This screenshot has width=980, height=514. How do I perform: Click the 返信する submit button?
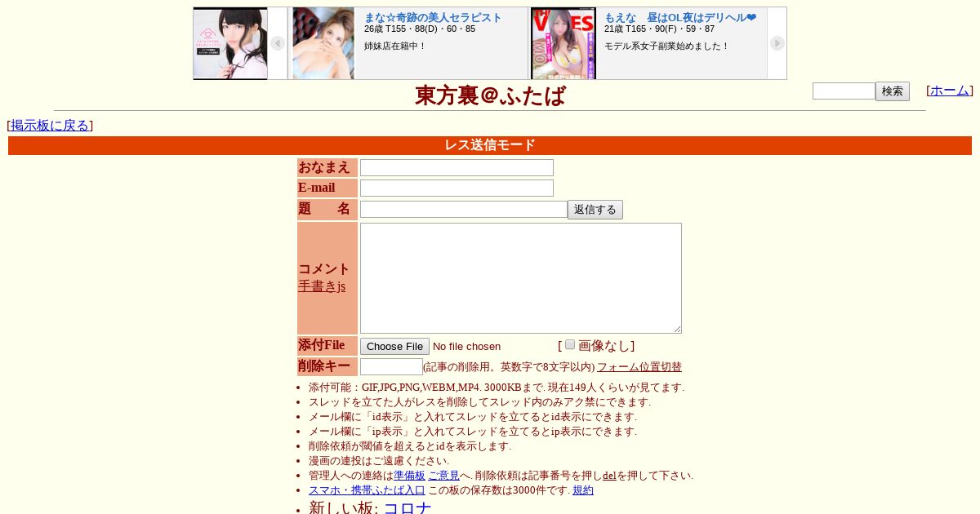coord(595,210)
